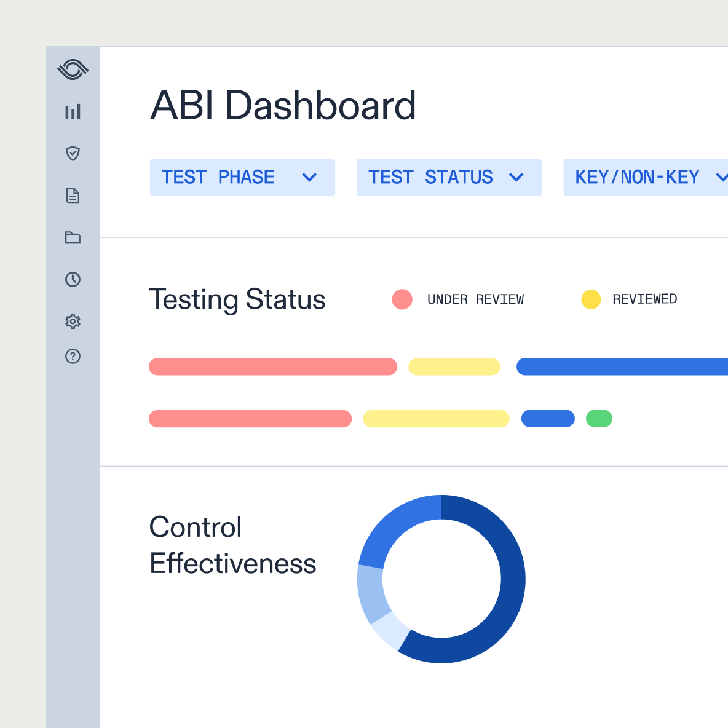
Task: Open the settings gear icon
Action: tap(73, 321)
